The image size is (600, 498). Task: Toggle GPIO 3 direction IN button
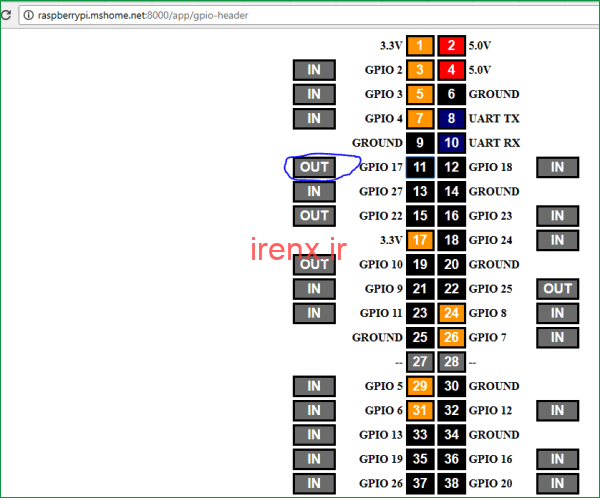click(314, 94)
